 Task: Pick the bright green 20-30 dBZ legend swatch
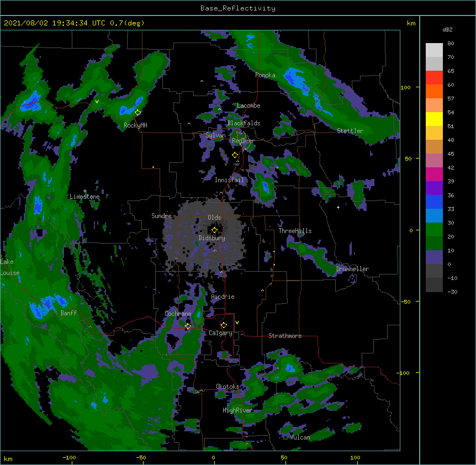point(434,230)
